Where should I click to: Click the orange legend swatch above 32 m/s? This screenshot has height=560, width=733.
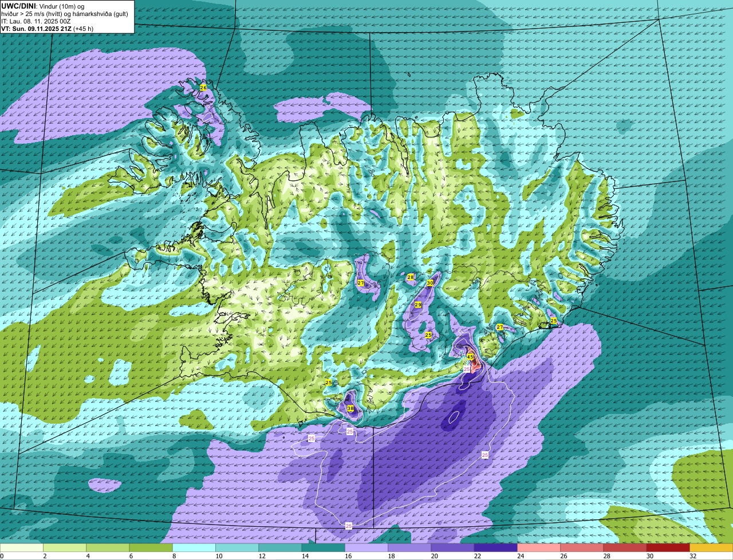tap(711, 547)
